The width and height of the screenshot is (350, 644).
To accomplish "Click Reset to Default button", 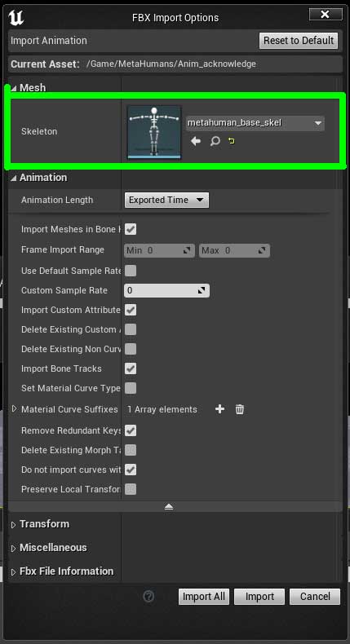I will [299, 41].
